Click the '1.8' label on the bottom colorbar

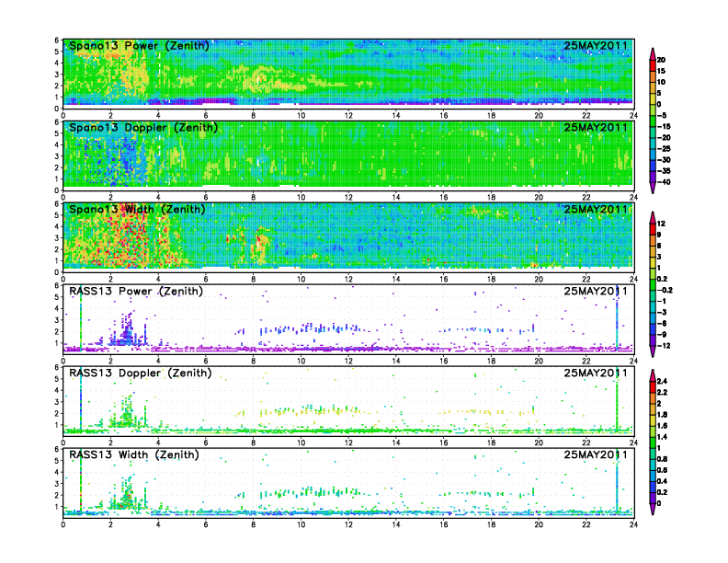[x=662, y=415]
